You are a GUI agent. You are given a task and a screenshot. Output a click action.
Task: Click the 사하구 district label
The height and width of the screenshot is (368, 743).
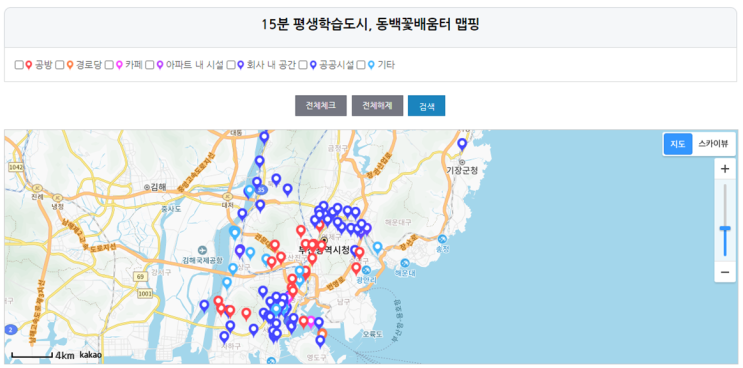[x=232, y=346]
